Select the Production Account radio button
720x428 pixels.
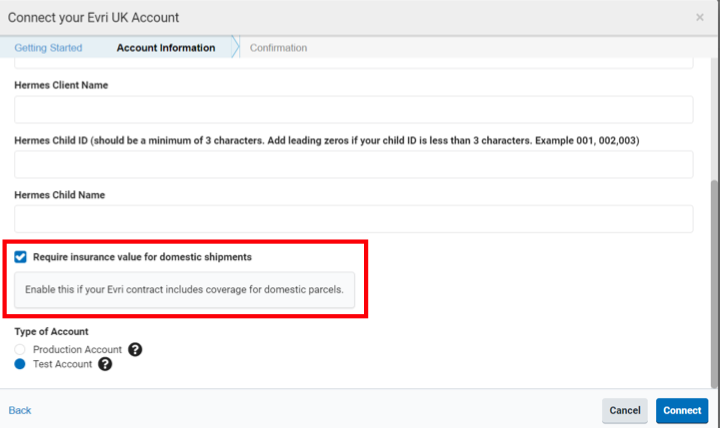tap(21, 350)
